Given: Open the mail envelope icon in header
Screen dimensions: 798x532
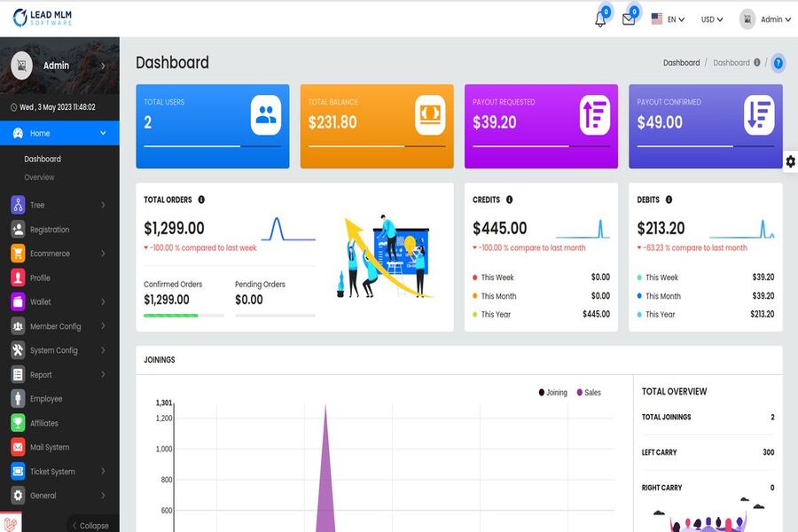Looking at the screenshot, I should click(629, 20).
